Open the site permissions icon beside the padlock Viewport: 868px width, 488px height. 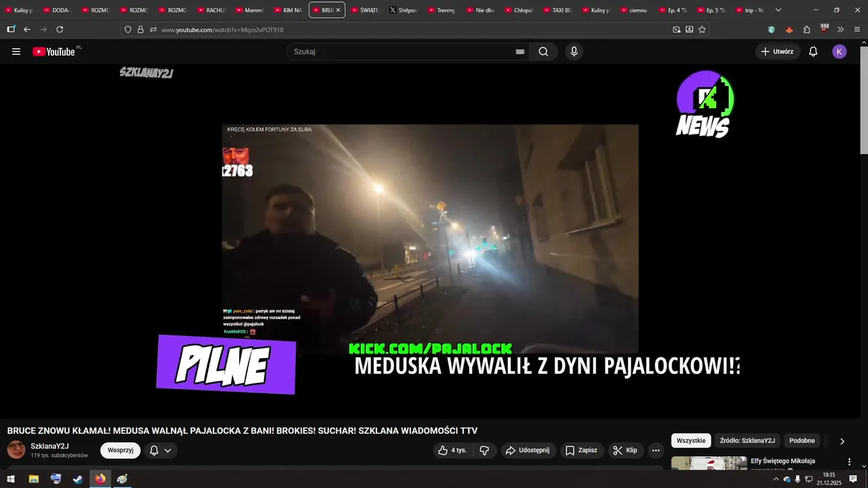click(x=153, y=30)
